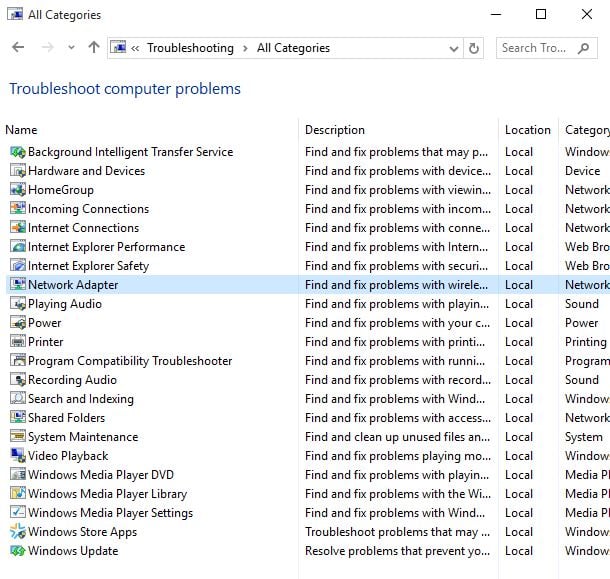The width and height of the screenshot is (610, 579).
Task: Go back with the back arrow
Action: tap(18, 47)
